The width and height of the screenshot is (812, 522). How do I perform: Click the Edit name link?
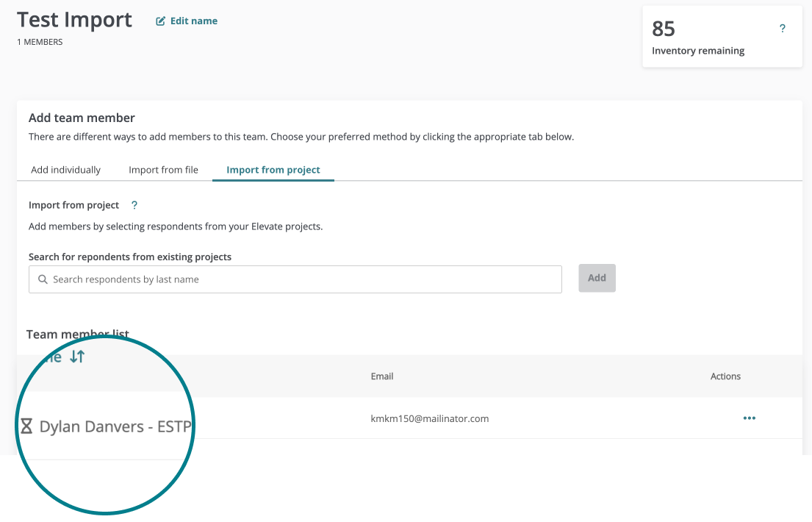[187, 21]
